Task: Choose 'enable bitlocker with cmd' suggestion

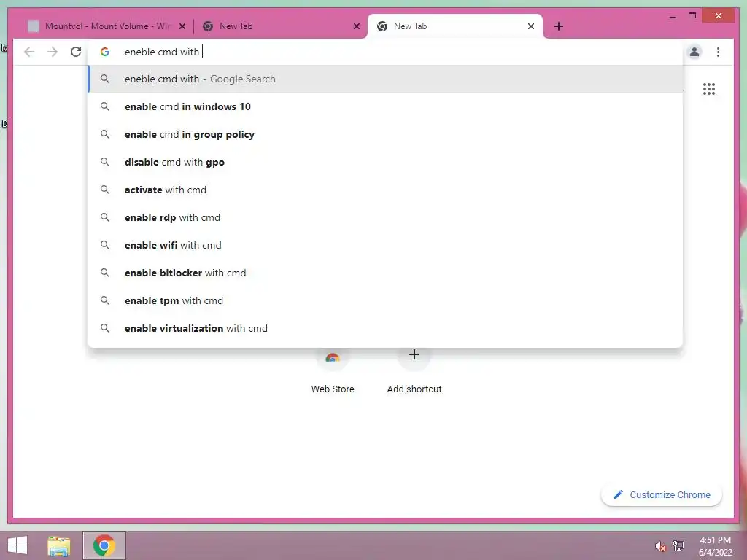Action: pos(385,273)
